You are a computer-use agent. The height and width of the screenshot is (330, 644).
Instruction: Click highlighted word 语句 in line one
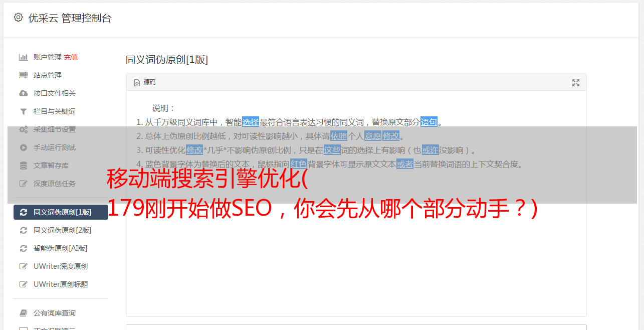(429, 122)
